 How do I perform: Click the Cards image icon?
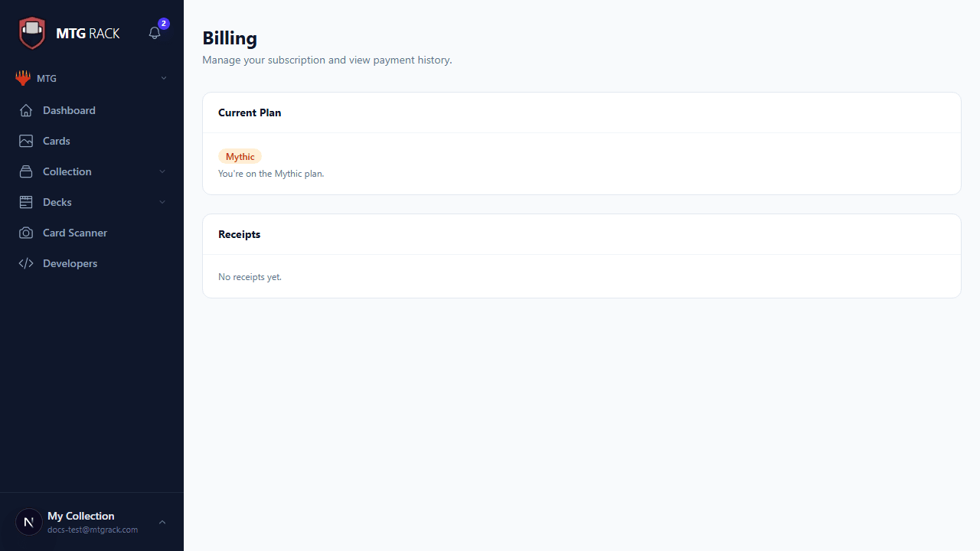(x=26, y=141)
